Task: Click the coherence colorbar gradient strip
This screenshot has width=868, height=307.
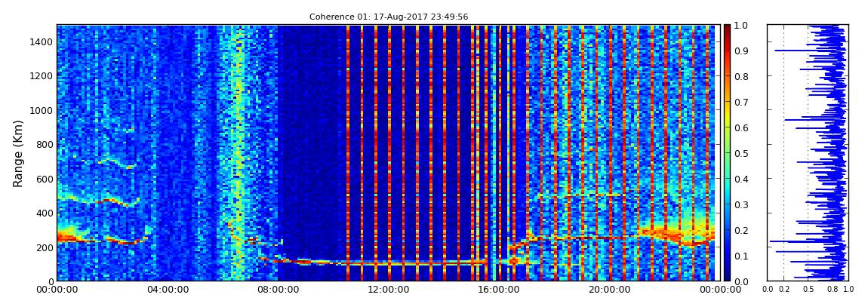Action: pyautogui.click(x=728, y=152)
